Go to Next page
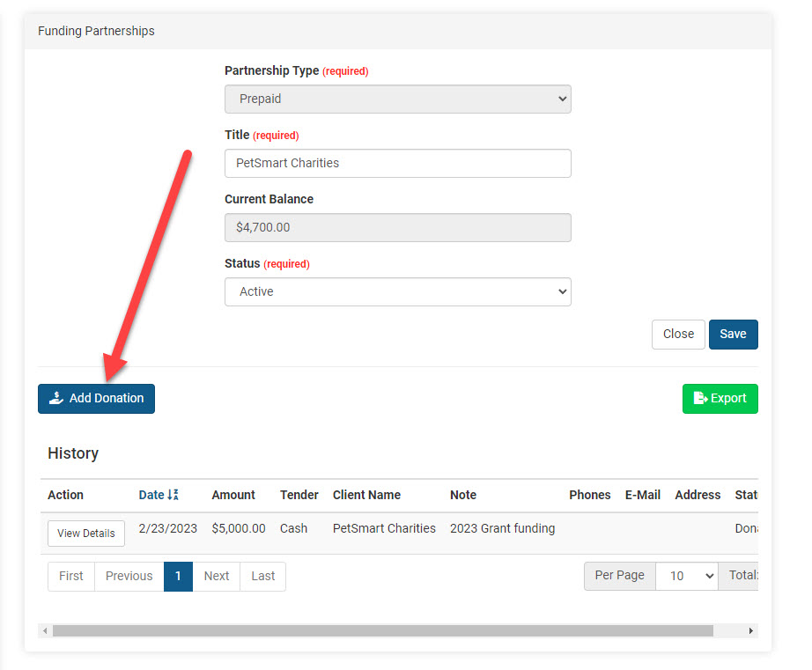The image size is (812, 670). 216,576
